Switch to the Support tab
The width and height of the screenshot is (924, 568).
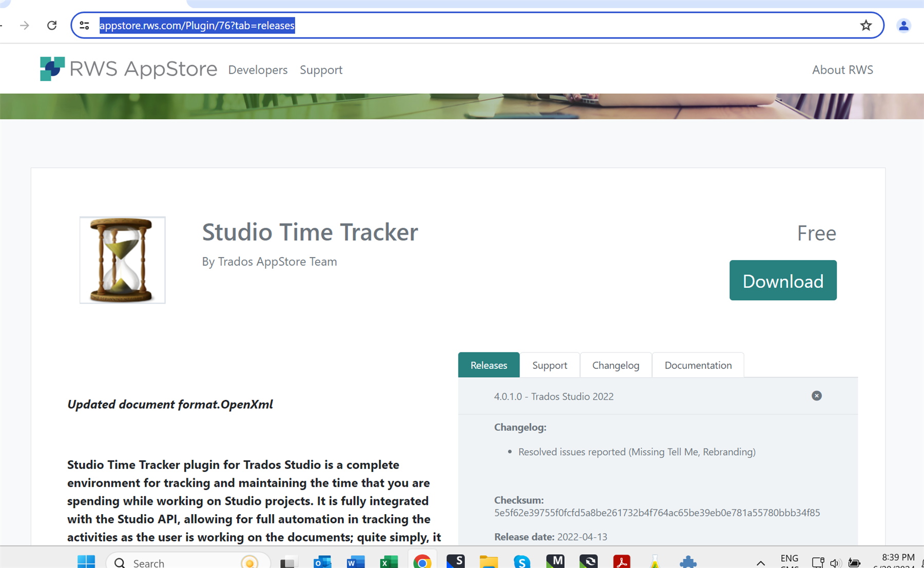tap(550, 365)
